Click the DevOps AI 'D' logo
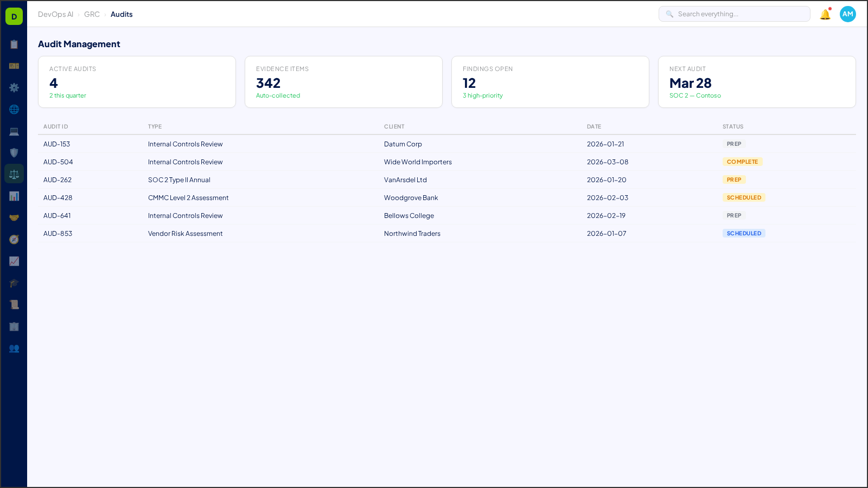Screen dimensions: 868x488 [x=14, y=16]
